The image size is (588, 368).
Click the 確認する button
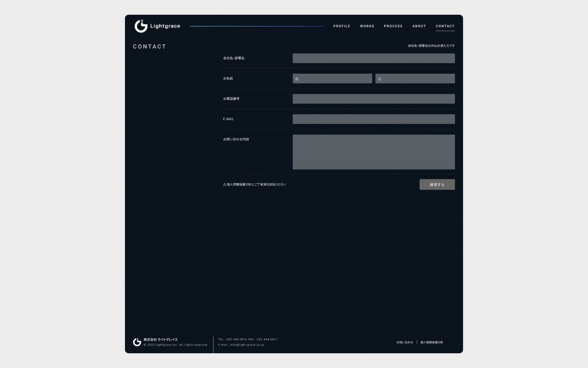point(437,184)
